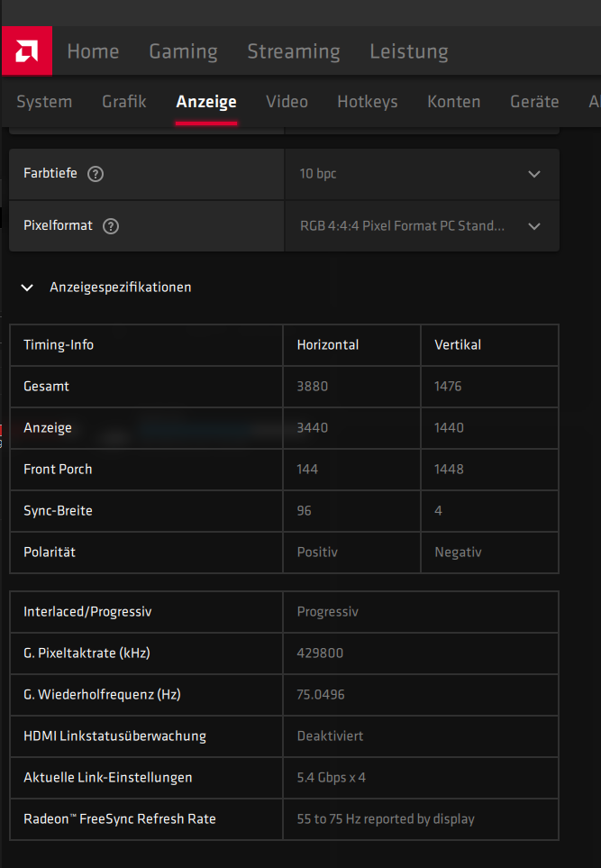This screenshot has width=601, height=868.
Task: Open the Video sub-tab
Action: tap(287, 102)
